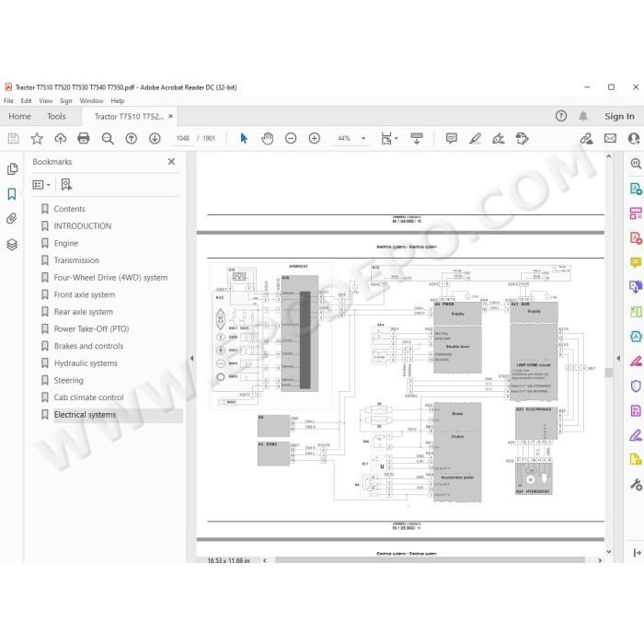
Task: Show the page thumbnails panel
Action: pos(12,168)
